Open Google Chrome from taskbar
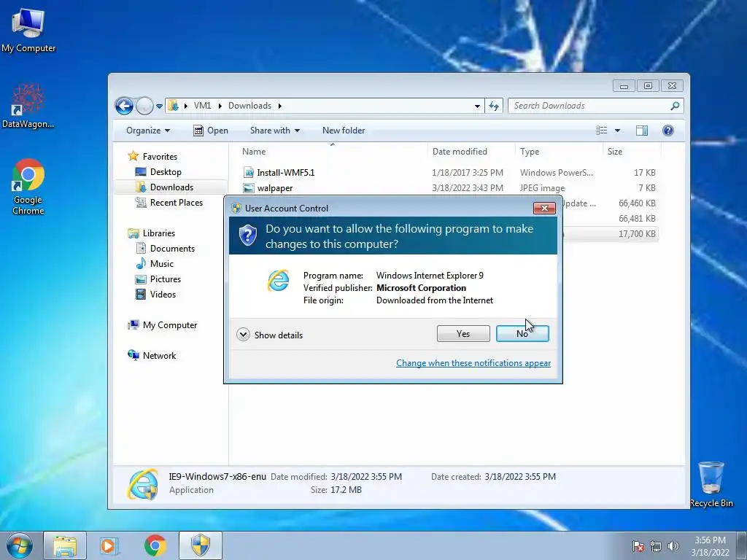The height and width of the screenshot is (560, 747). [x=155, y=545]
